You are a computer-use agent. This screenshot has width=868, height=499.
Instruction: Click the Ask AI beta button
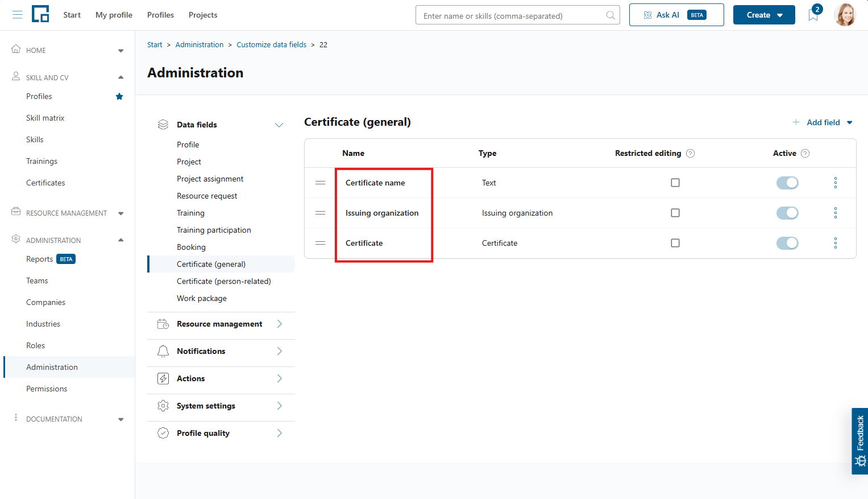(676, 15)
